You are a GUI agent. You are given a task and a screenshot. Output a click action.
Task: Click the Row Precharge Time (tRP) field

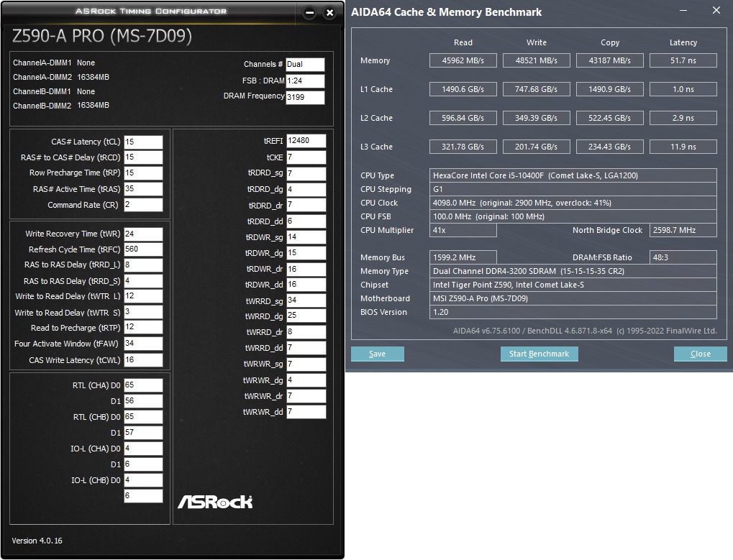coord(144,173)
